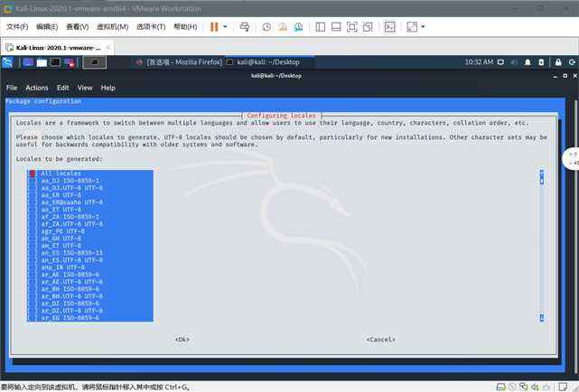
Task: Open the terminal Help menu
Action: [x=108, y=88]
